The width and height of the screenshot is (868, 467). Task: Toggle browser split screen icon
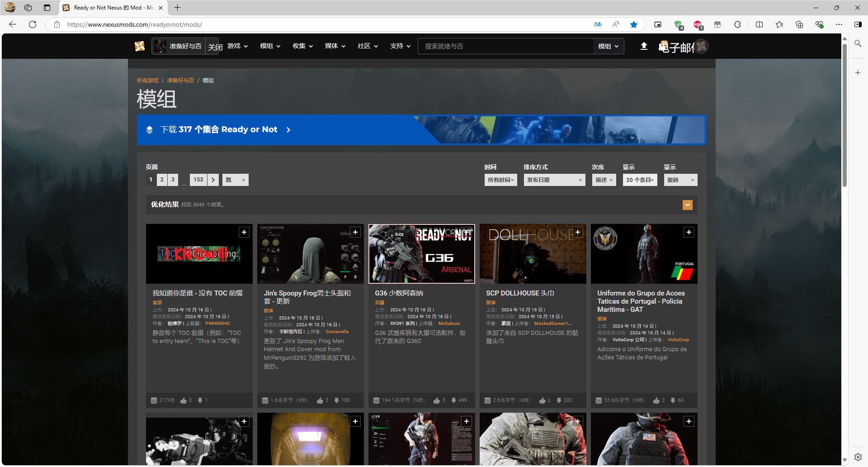click(759, 24)
